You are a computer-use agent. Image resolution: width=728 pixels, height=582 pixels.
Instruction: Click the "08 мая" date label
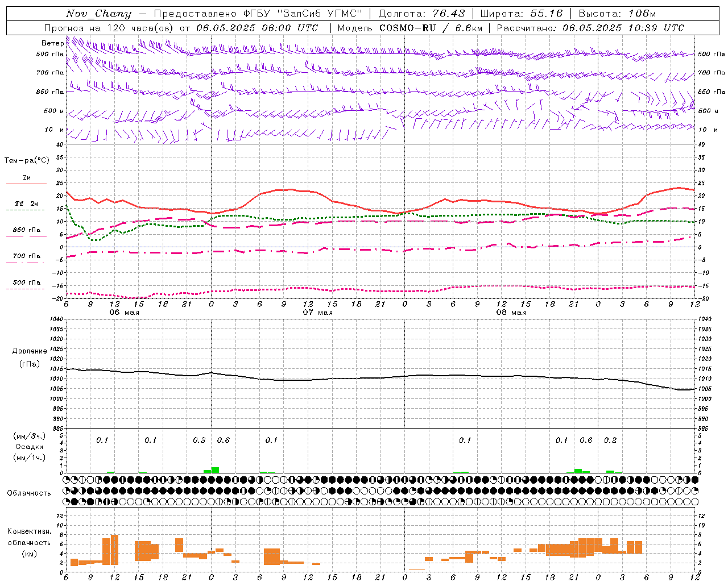click(511, 312)
